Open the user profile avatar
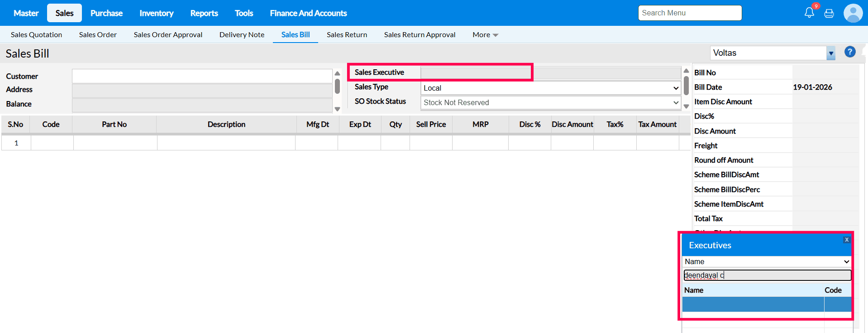The width and height of the screenshot is (868, 333). click(x=853, y=13)
